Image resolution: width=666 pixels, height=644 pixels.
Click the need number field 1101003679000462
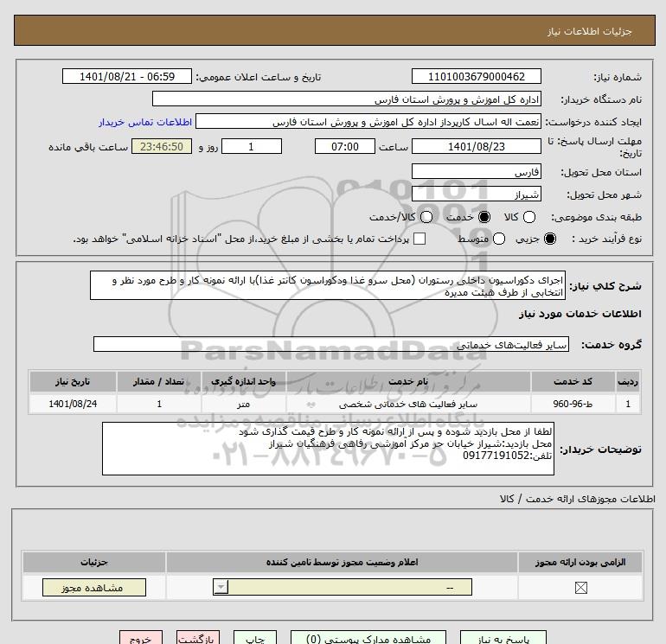[x=476, y=76]
